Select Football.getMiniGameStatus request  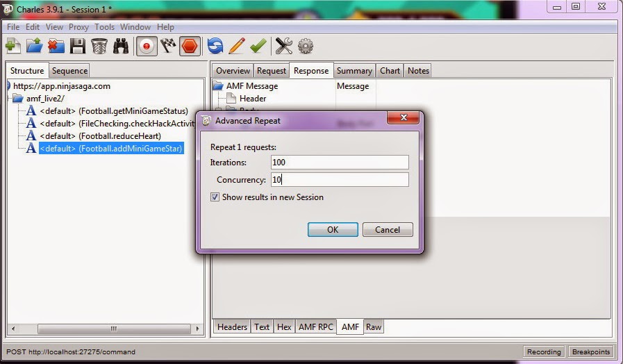tap(114, 111)
